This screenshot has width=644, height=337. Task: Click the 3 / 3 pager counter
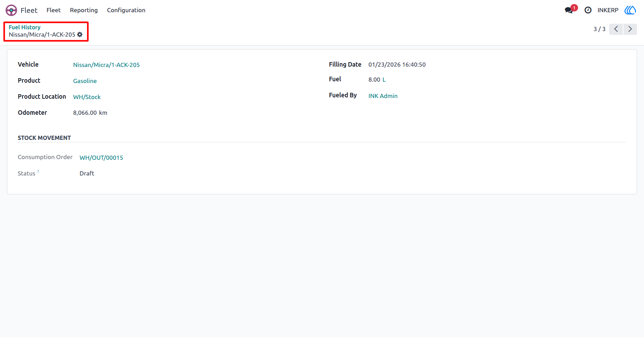coord(599,29)
